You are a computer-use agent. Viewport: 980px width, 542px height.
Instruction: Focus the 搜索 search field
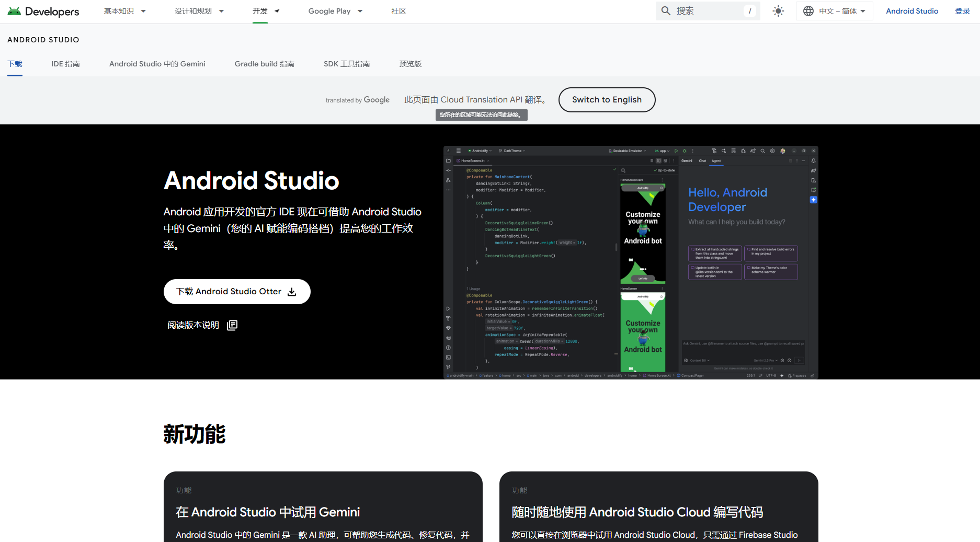click(708, 11)
